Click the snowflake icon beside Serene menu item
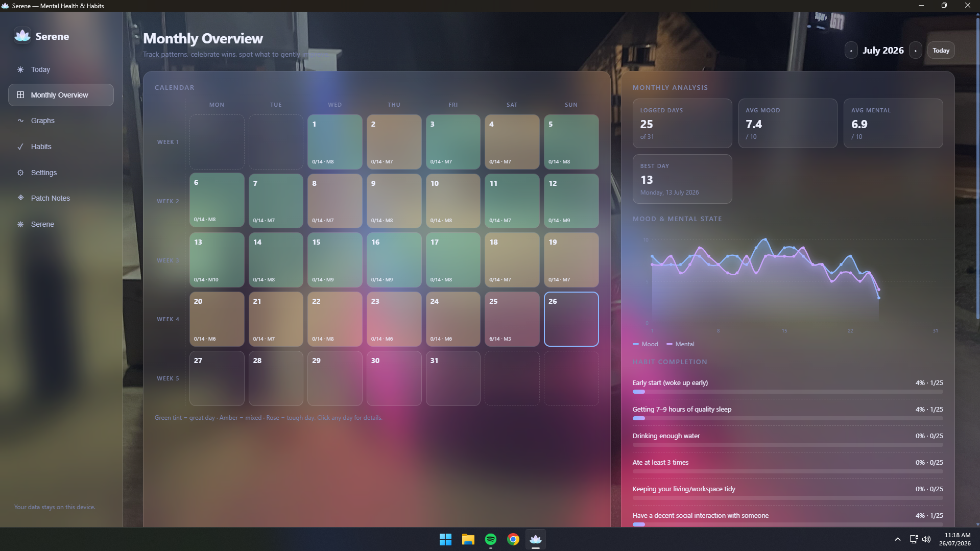 20,224
